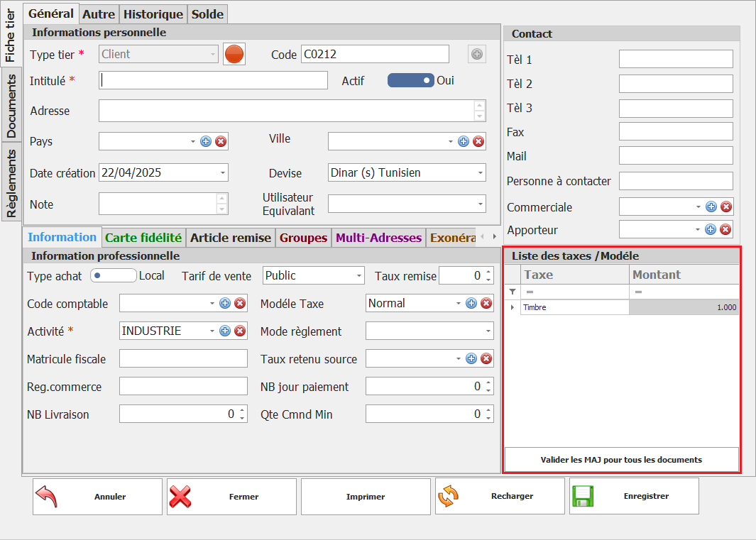The width and height of the screenshot is (756, 540).
Task: Click the red delete icon next to Ville
Action: pyautogui.click(x=478, y=141)
